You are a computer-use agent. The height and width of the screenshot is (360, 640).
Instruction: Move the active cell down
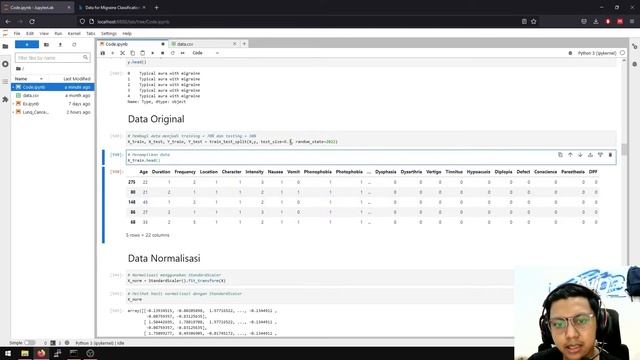pyautogui.click(x=580, y=155)
